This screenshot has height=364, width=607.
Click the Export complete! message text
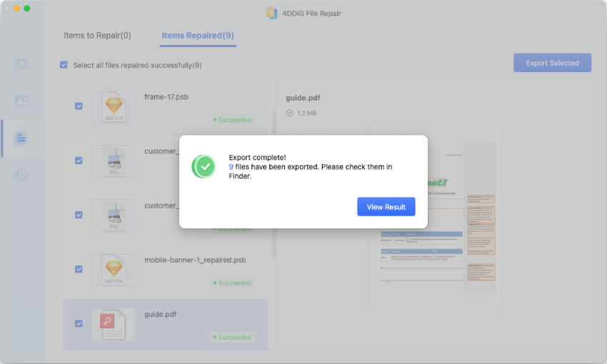[x=257, y=158]
